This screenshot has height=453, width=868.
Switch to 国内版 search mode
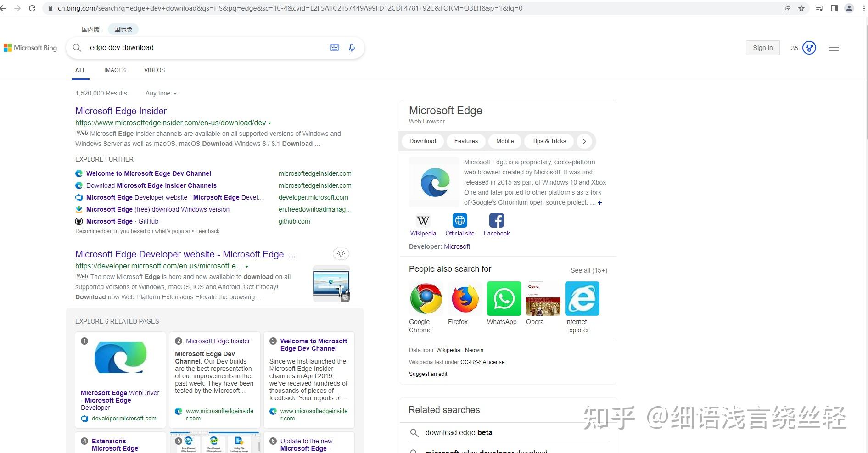coord(90,29)
